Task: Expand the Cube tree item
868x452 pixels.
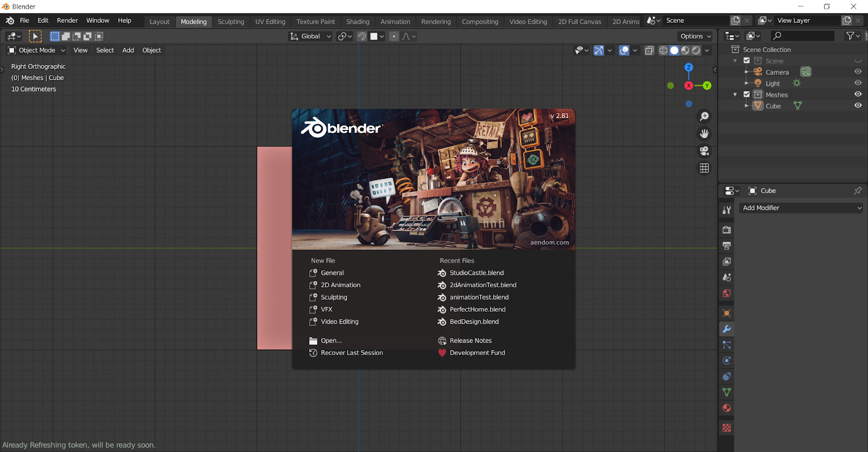Action: pos(746,106)
